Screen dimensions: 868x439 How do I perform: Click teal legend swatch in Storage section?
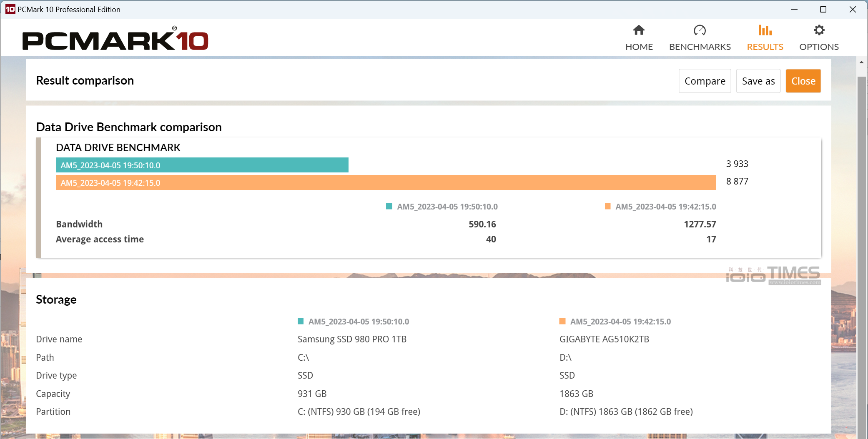(301, 321)
